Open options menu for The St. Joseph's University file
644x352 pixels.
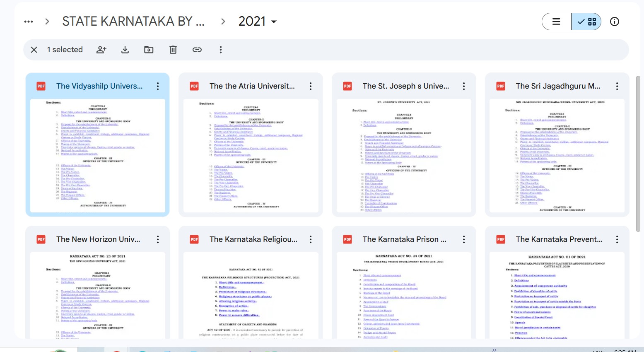464,86
